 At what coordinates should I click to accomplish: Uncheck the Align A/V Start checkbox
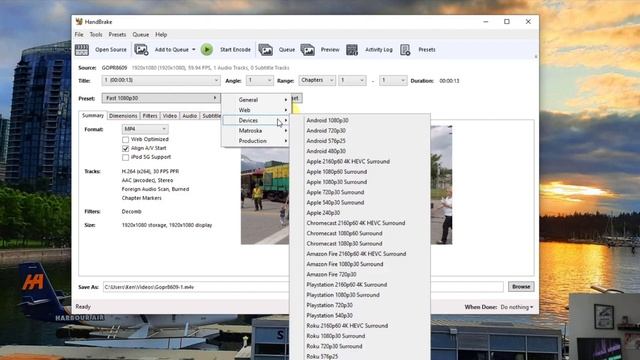coord(125,149)
